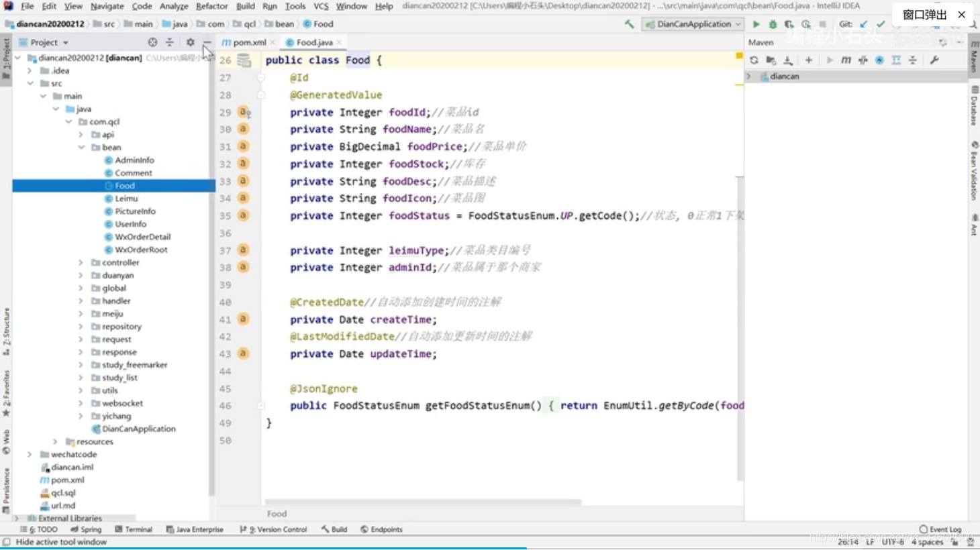Expand the controller package folder
The width and height of the screenshot is (980, 550).
tap(81, 263)
